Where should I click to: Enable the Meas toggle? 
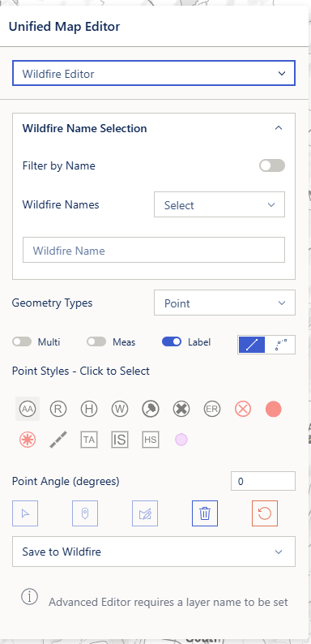(96, 341)
